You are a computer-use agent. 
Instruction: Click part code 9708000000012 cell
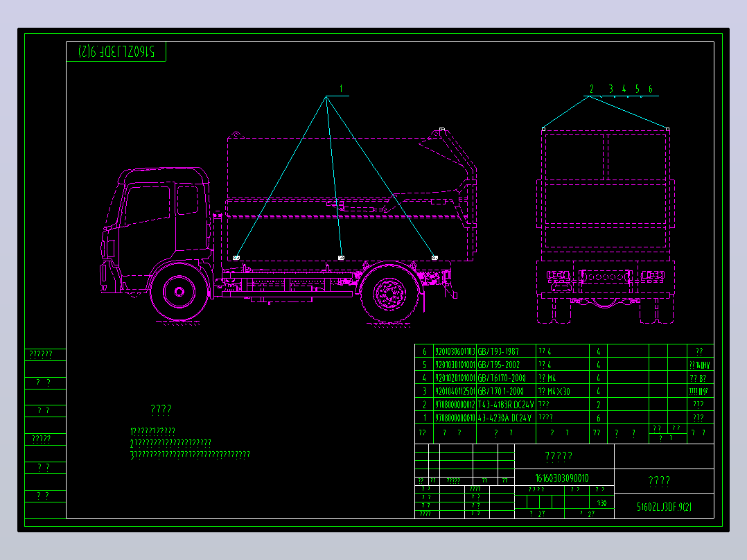click(455, 405)
